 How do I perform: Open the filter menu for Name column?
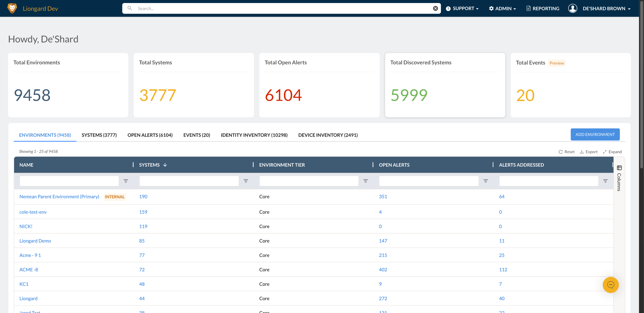[x=126, y=181]
